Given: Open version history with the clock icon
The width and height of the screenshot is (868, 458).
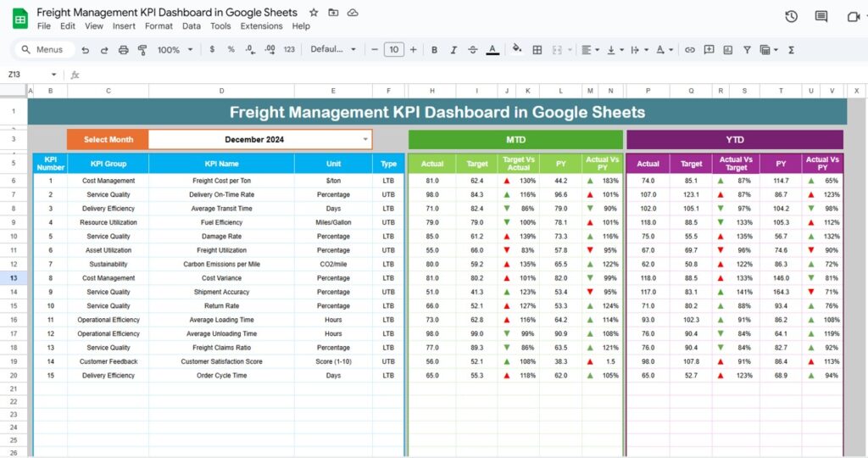Looking at the screenshot, I should click(x=792, y=17).
